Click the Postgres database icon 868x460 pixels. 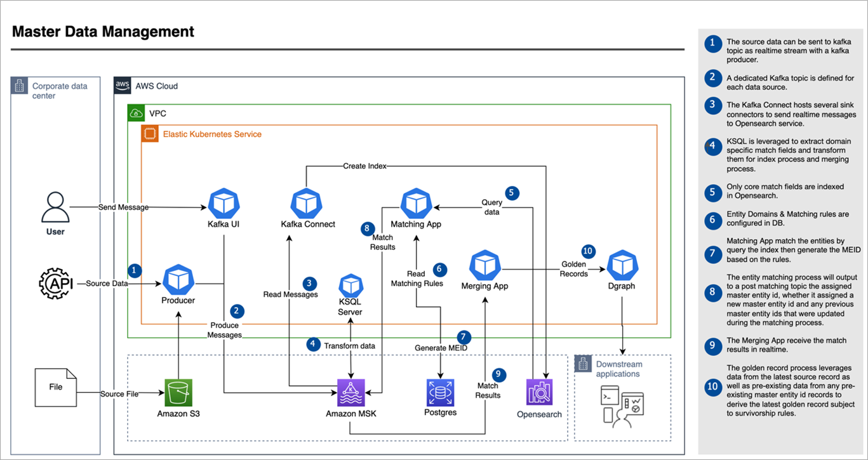coord(440,393)
